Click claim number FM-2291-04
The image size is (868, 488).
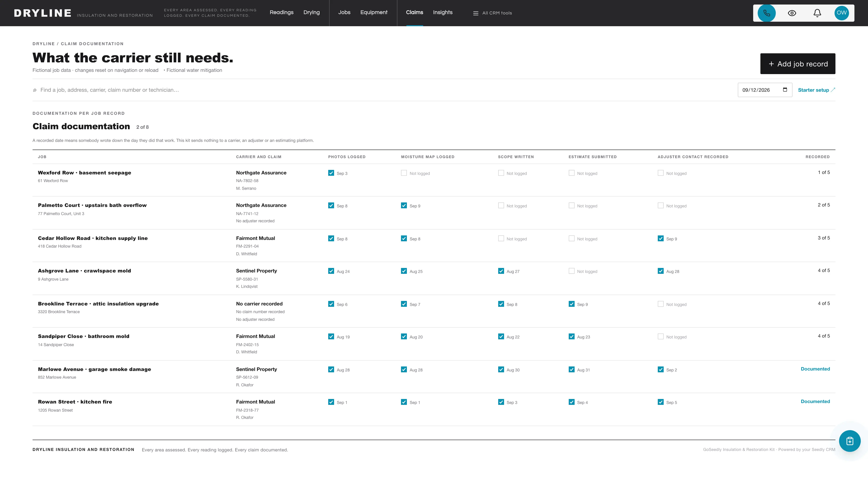pyautogui.click(x=247, y=246)
